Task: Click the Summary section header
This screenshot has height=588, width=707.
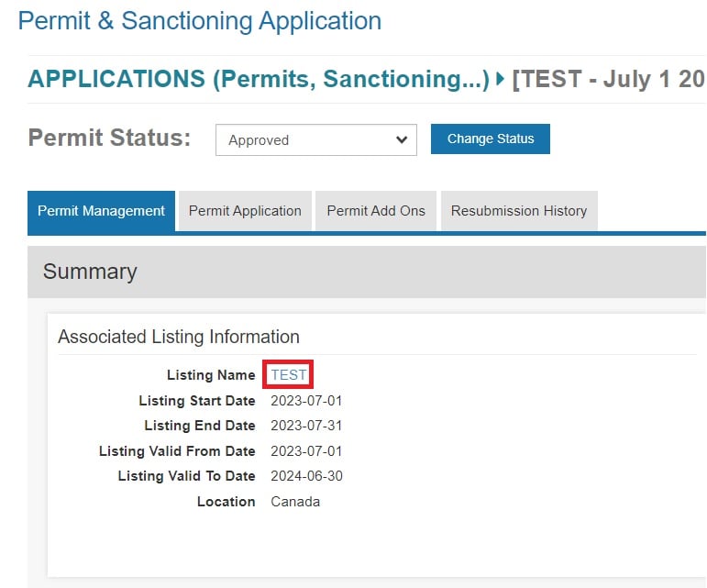Action: (90, 272)
